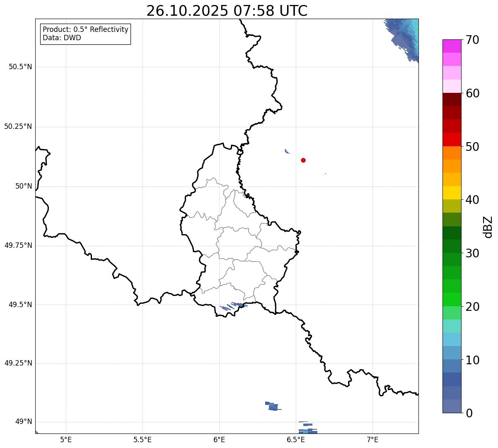Screen dimensions: 498x448
Task: Click the 7°E longitude label
Action: pos(373,439)
